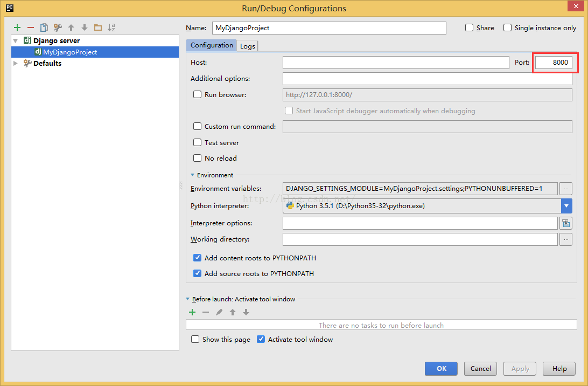Open the Python interpreter dropdown
Image resolution: width=588 pixels, height=386 pixels.
click(566, 206)
